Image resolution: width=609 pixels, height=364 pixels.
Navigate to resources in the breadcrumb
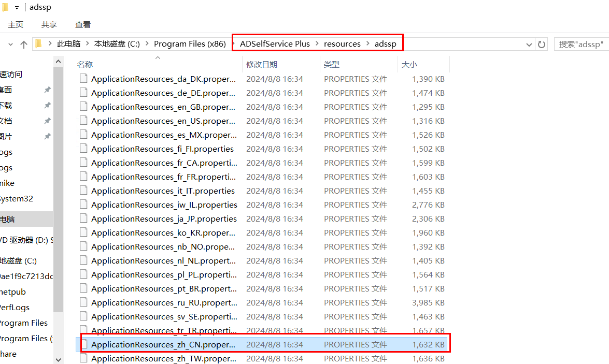342,44
